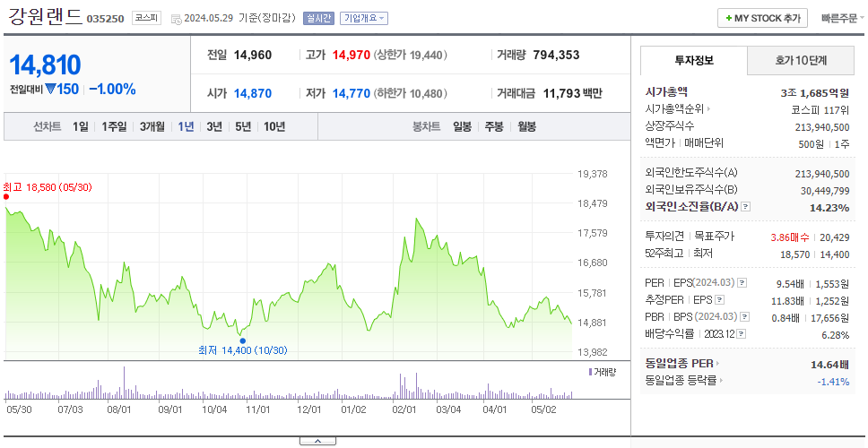This screenshot has height=448, width=868.
Task: Click the 강원랜드 stock name heading
Action: [46, 17]
